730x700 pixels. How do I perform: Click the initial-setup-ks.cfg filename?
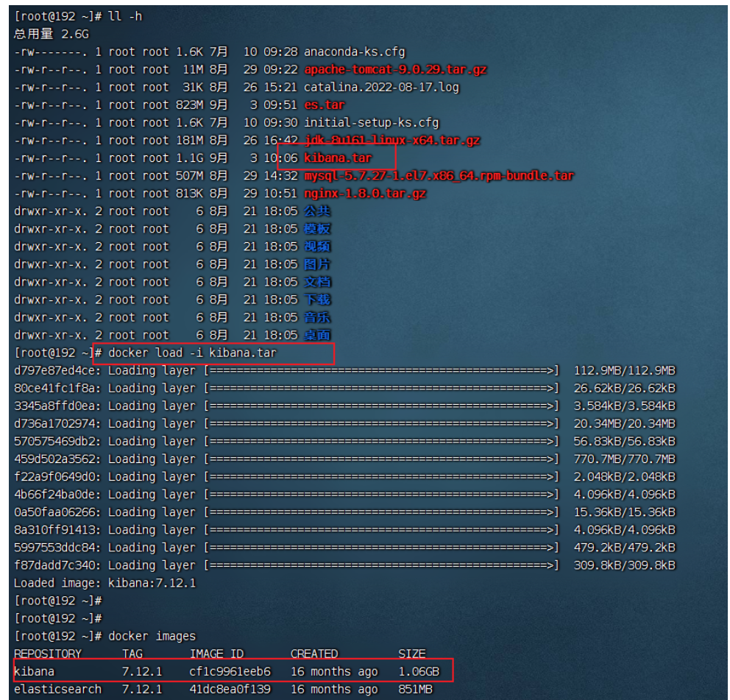coord(371,122)
